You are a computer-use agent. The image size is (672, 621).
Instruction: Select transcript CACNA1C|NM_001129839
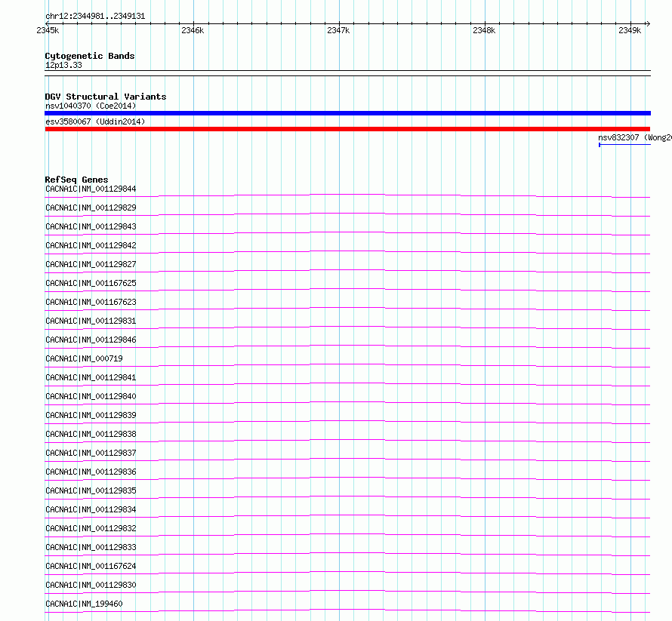(91, 415)
